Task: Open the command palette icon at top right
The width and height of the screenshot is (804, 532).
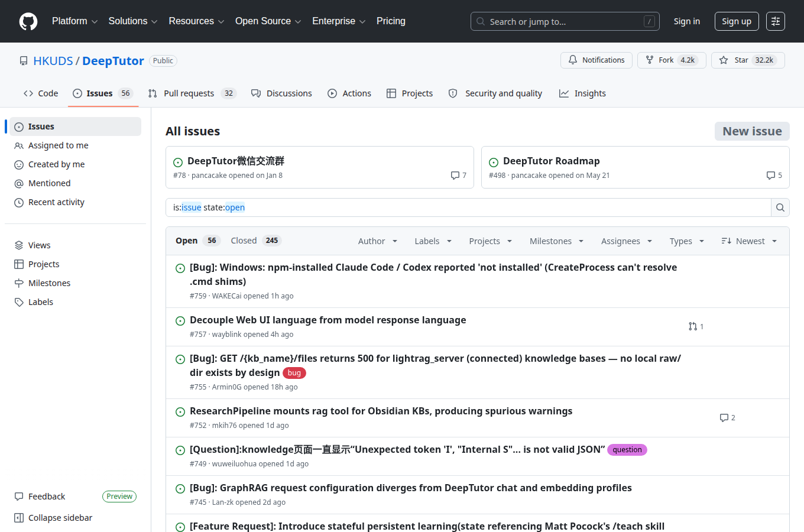Action: point(776,21)
